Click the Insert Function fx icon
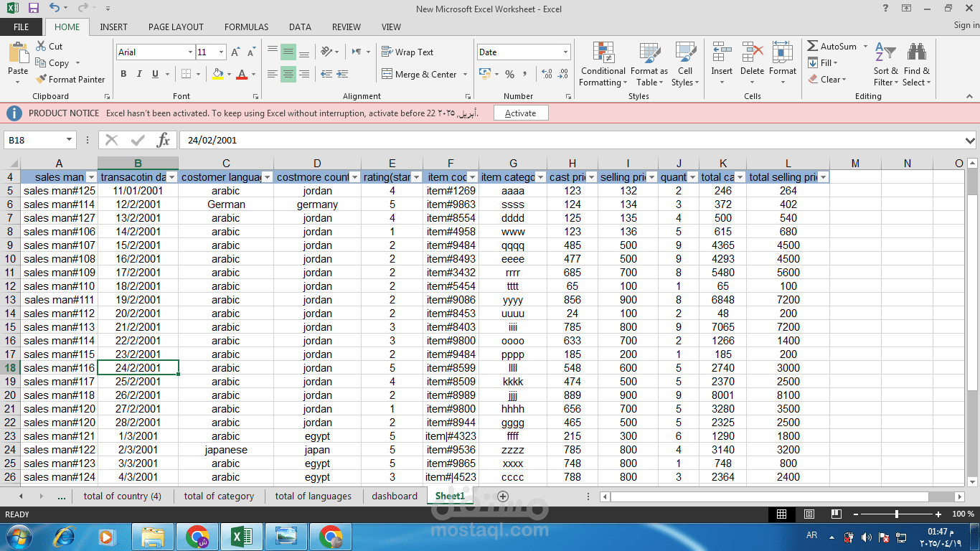 click(x=164, y=140)
